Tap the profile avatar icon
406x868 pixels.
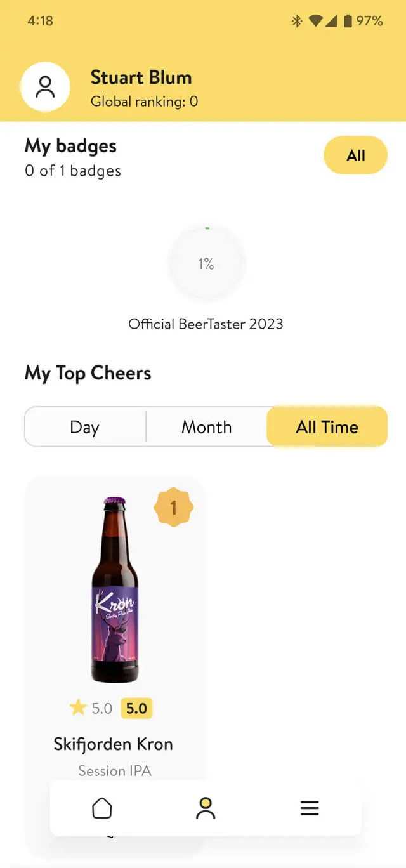(x=45, y=88)
